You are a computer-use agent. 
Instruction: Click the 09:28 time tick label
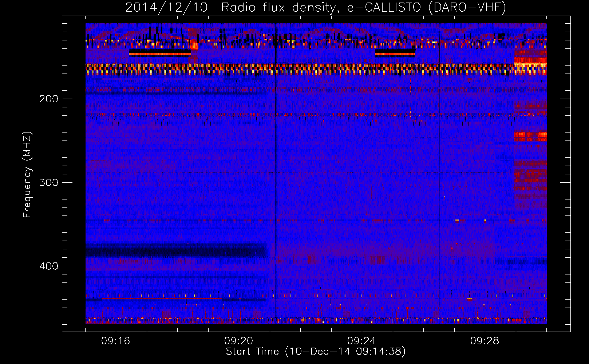pyautogui.click(x=485, y=341)
